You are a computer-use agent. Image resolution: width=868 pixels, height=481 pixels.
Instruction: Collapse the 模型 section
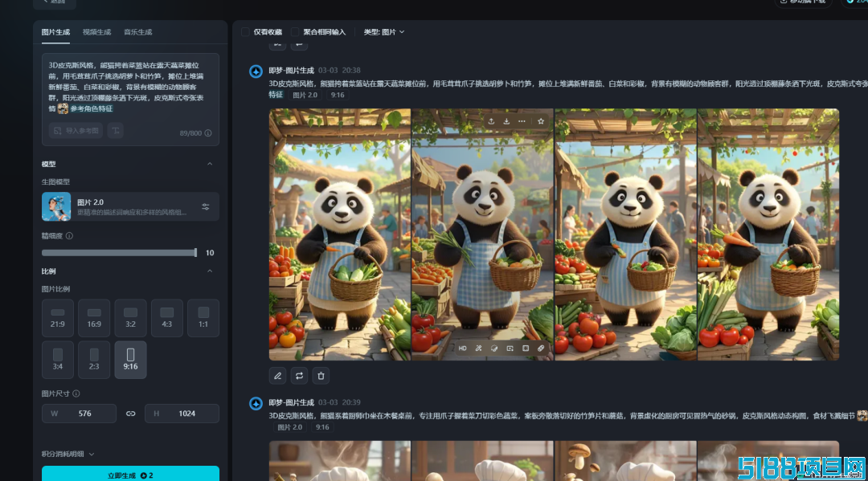[x=210, y=164]
